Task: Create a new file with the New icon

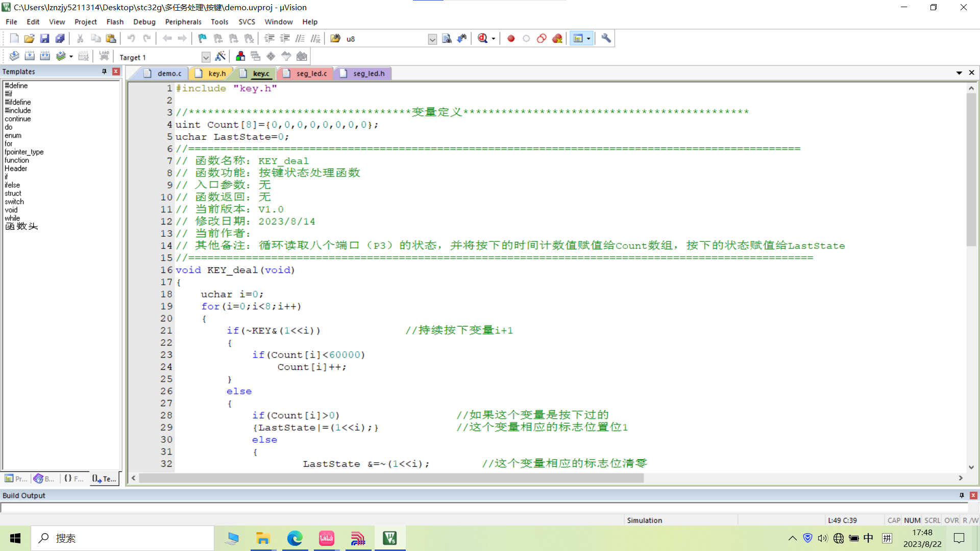Action: point(14,38)
